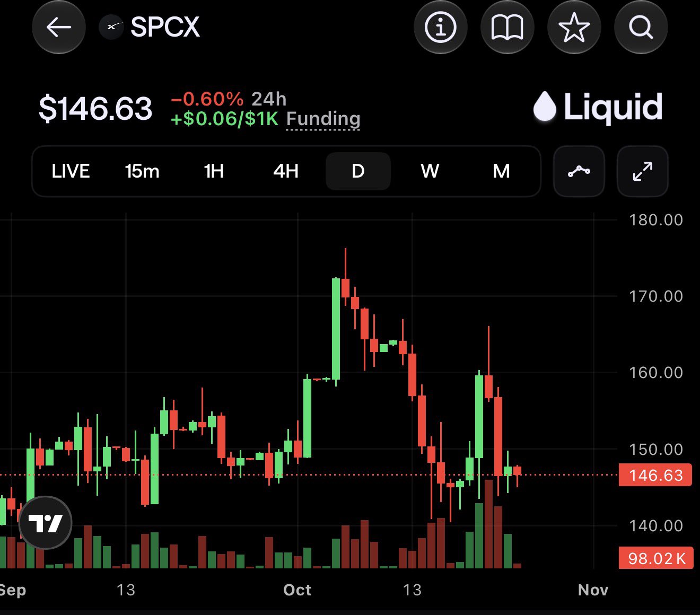The image size is (700, 615).
Task: Choose the M monthly timeframe
Action: coord(501,171)
